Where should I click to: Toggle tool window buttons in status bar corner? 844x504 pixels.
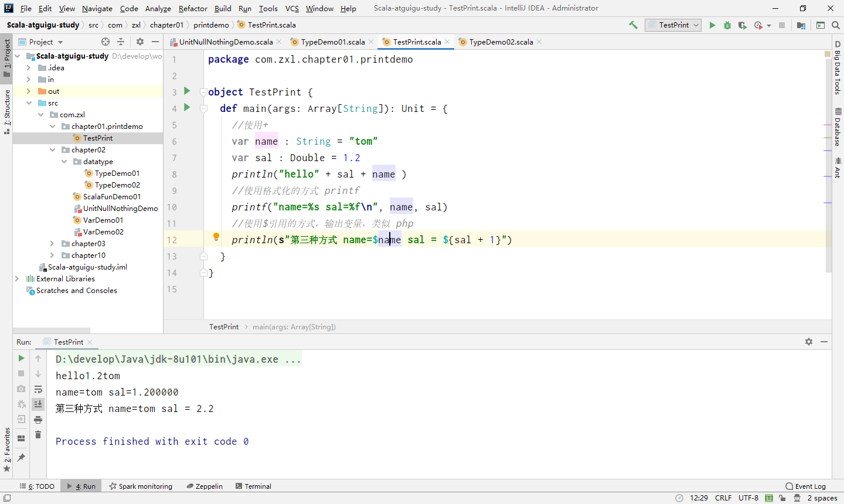coord(7,498)
